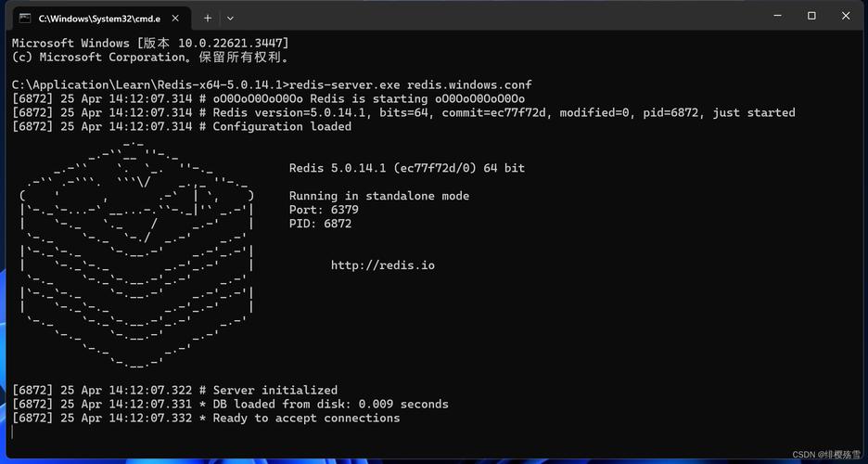868x464 pixels.
Task: Click the http://redis.io link text
Action: point(382,265)
